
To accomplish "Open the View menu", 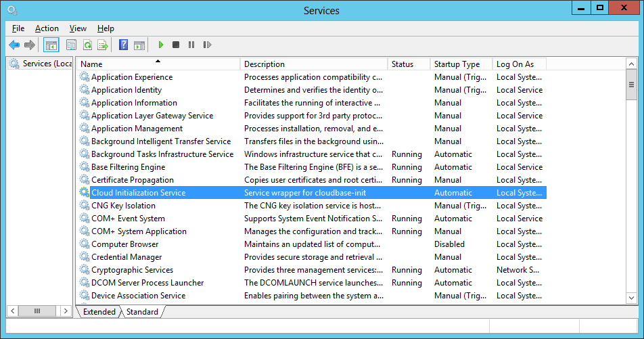I will click(x=78, y=28).
